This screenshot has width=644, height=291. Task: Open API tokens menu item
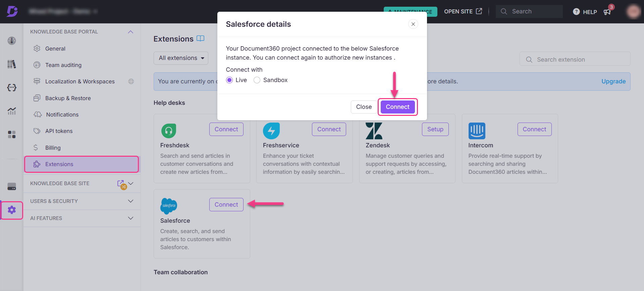[82, 131]
